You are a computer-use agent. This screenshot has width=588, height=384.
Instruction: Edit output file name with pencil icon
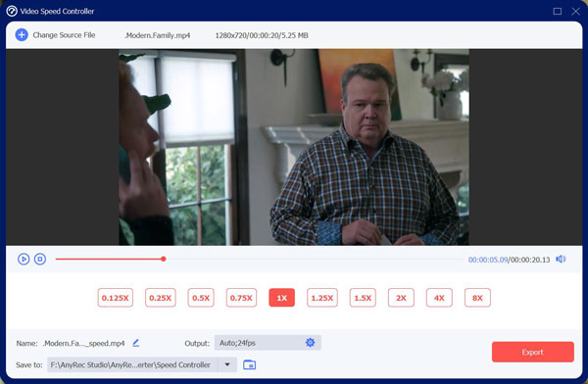tap(136, 343)
